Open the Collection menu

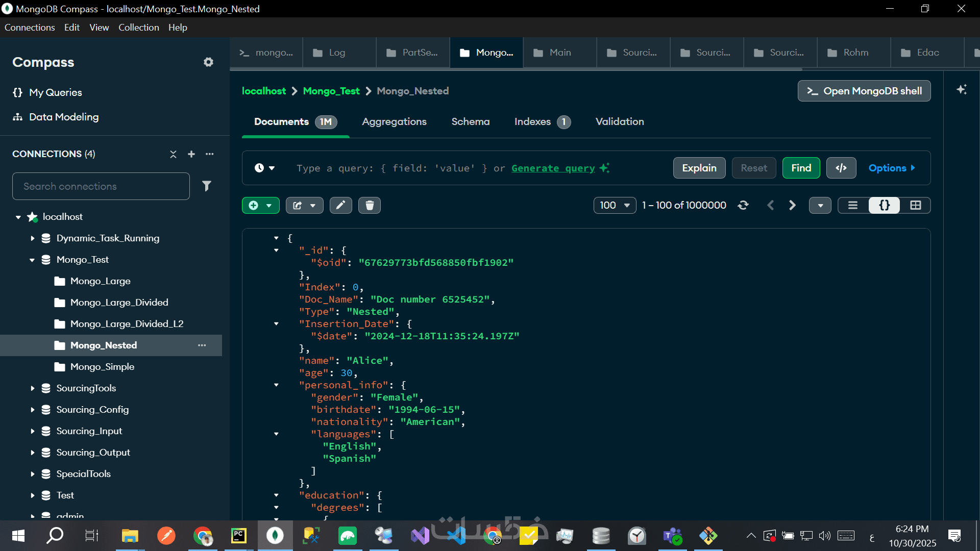138,28
